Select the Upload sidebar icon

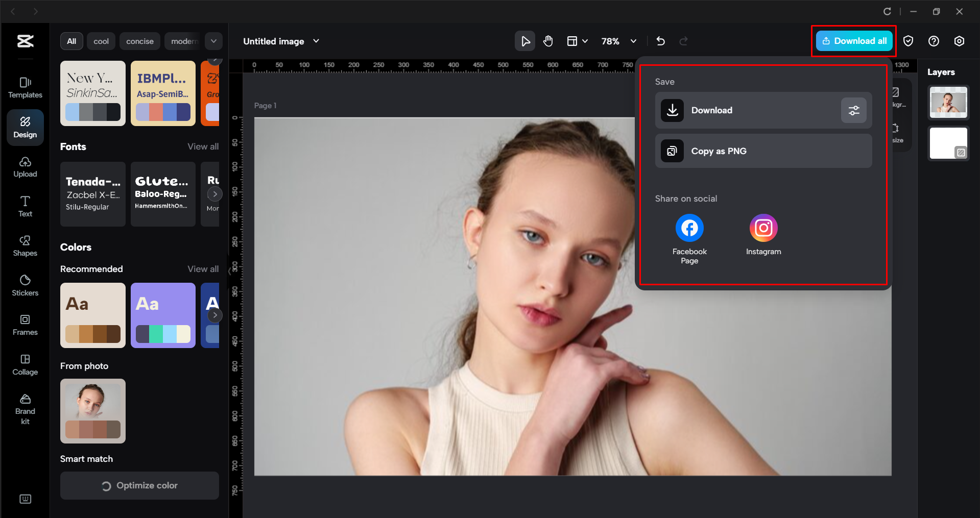point(25,166)
